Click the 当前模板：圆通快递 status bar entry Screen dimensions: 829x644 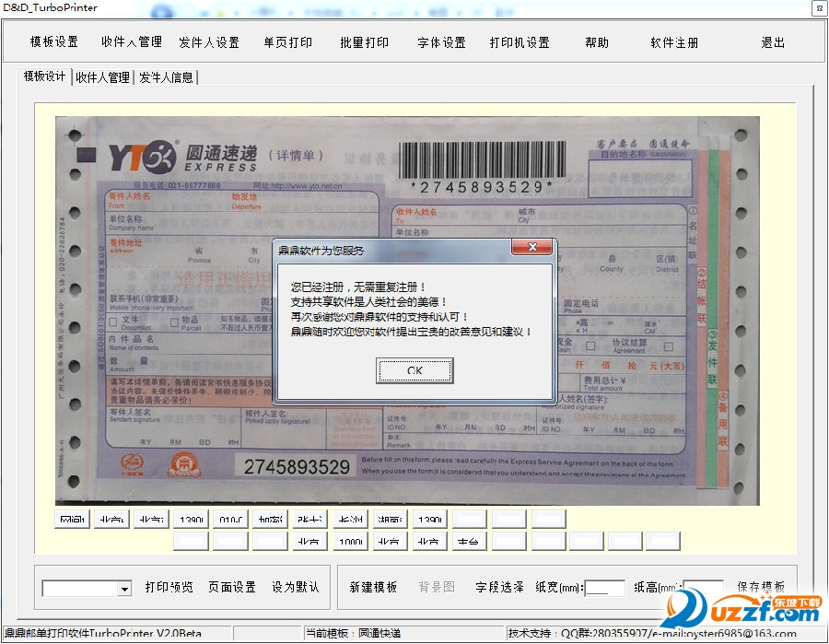click(353, 633)
